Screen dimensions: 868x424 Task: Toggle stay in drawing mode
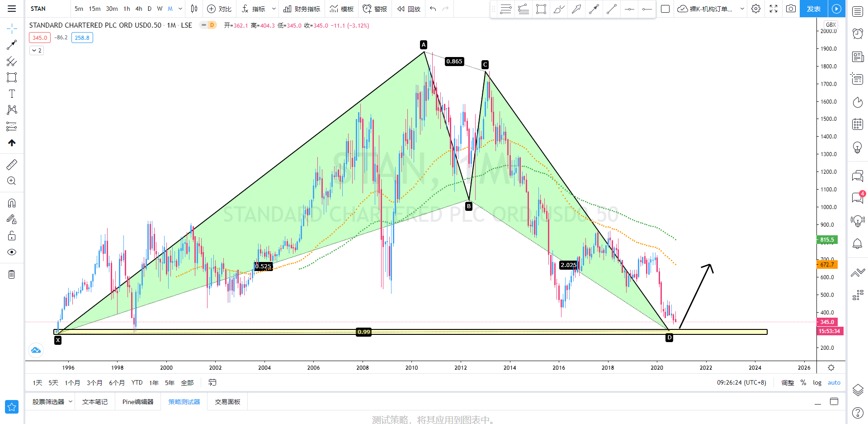click(x=12, y=219)
